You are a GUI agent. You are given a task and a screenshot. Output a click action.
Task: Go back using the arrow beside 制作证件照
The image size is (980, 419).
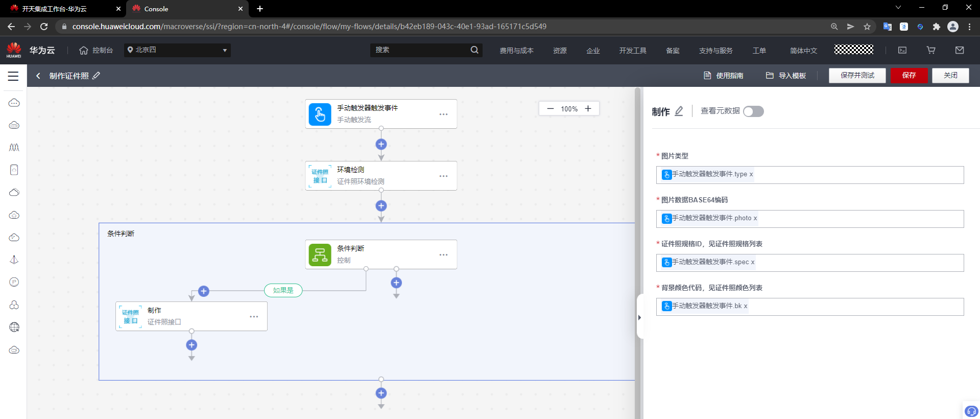(38, 76)
